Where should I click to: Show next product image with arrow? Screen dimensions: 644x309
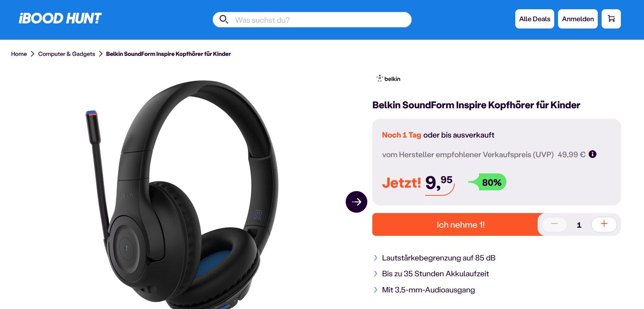pos(356,202)
